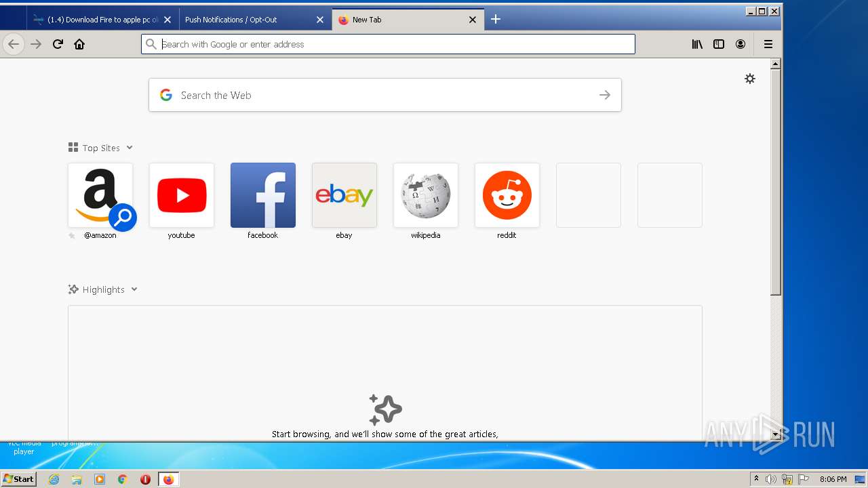Collapse the Highlights section

(134, 289)
